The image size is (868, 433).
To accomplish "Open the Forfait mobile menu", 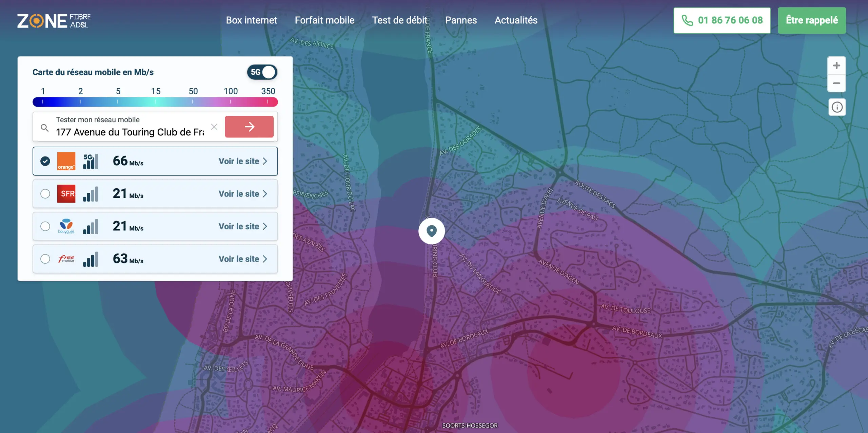I will coord(324,20).
